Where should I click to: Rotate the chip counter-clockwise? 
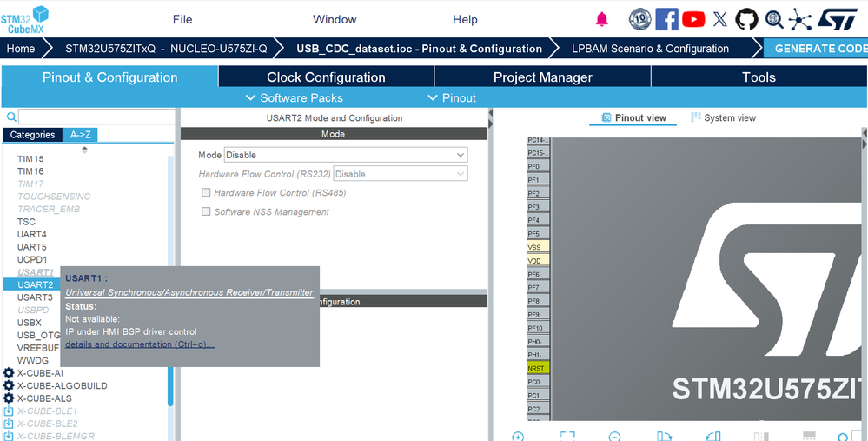pos(713,437)
